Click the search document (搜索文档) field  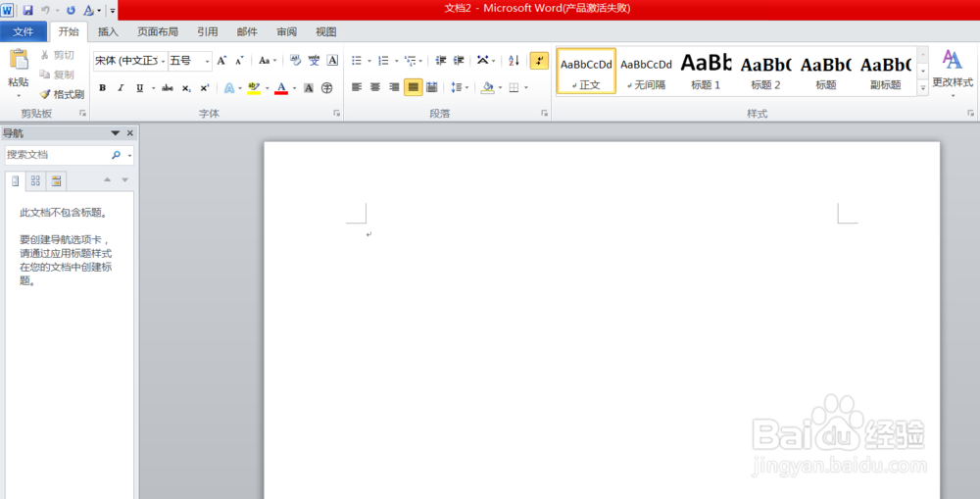(58, 155)
